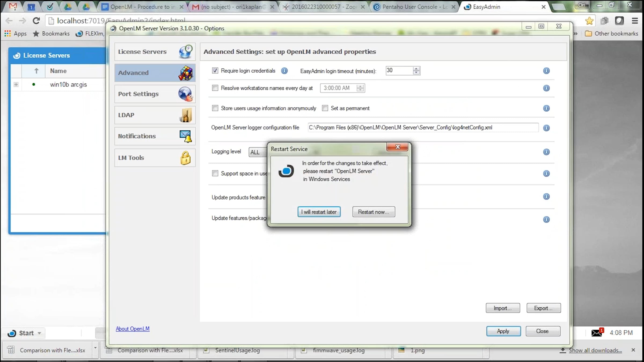Open Port Settings tab
Screen dimensions: 644x362
click(155, 94)
